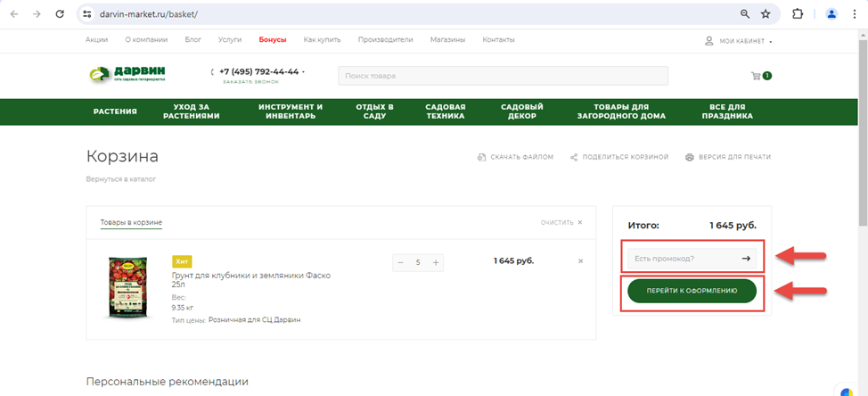Expand the Мои кабинет dropdown

771,42
